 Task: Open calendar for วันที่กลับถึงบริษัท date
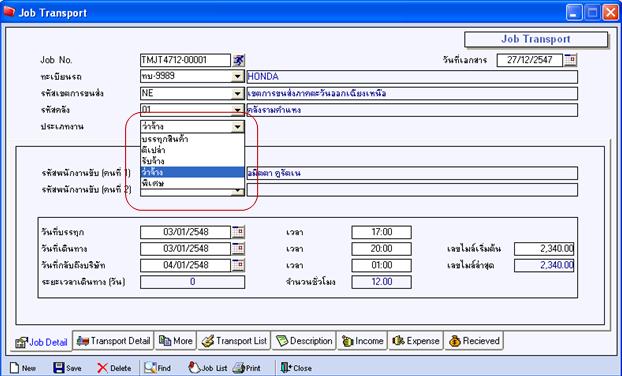[x=238, y=265]
